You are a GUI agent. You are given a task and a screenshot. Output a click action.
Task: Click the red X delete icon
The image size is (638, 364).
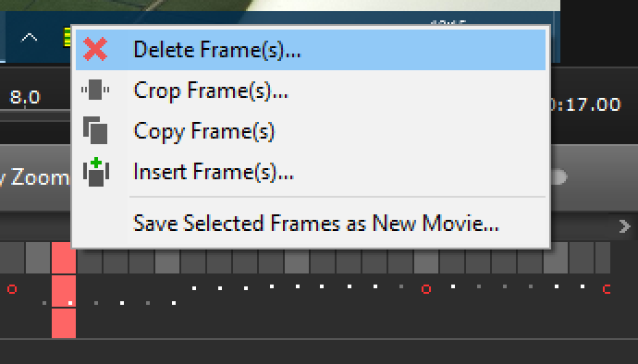point(95,49)
